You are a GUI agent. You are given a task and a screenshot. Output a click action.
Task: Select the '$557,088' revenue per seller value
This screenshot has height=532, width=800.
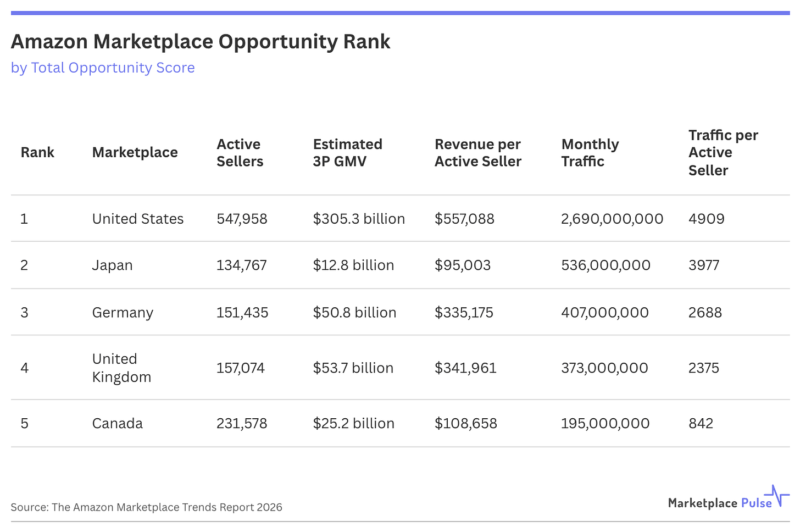point(465,218)
